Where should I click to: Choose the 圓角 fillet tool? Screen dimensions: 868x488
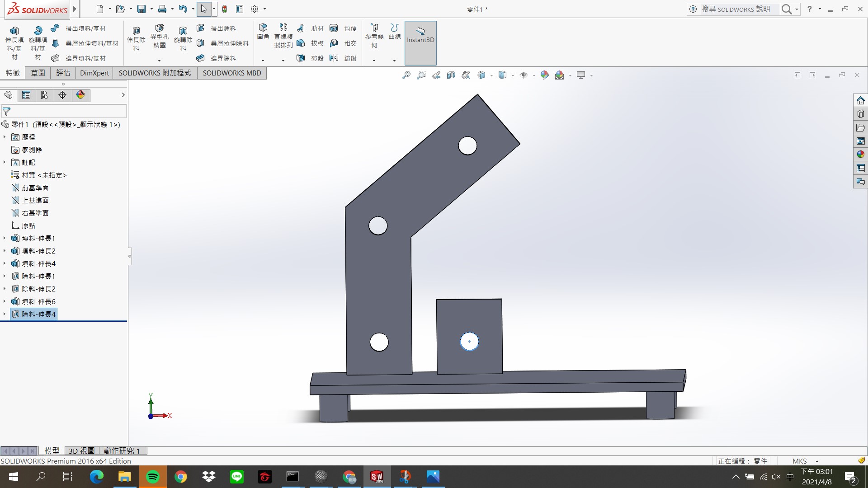click(x=263, y=31)
